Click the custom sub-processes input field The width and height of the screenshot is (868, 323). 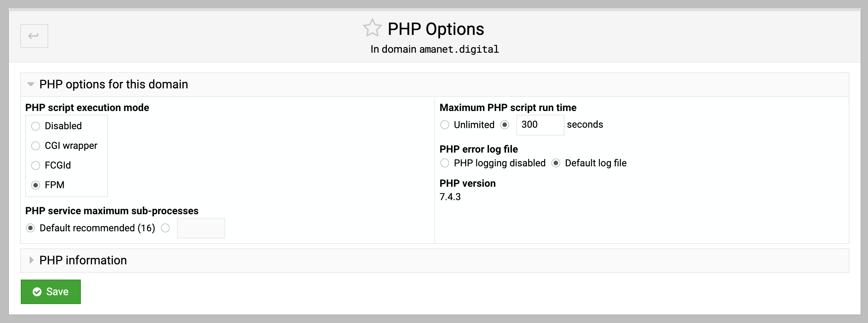(201, 228)
